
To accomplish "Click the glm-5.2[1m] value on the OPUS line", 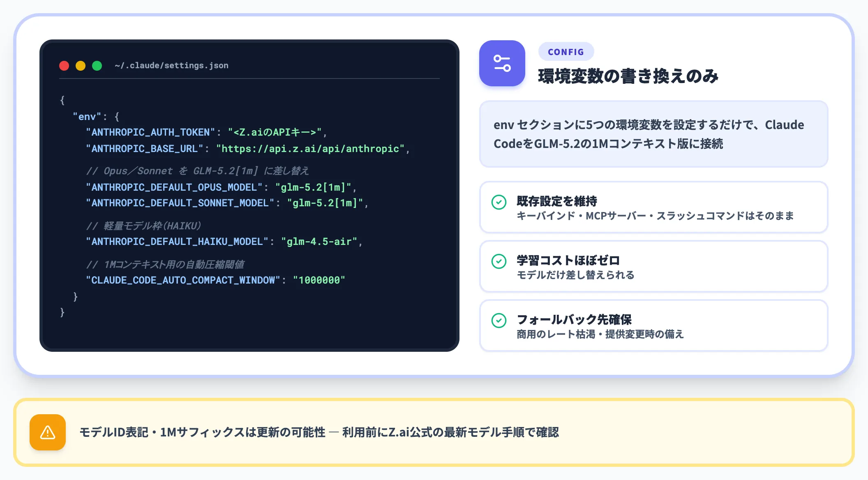I will coord(313,187).
